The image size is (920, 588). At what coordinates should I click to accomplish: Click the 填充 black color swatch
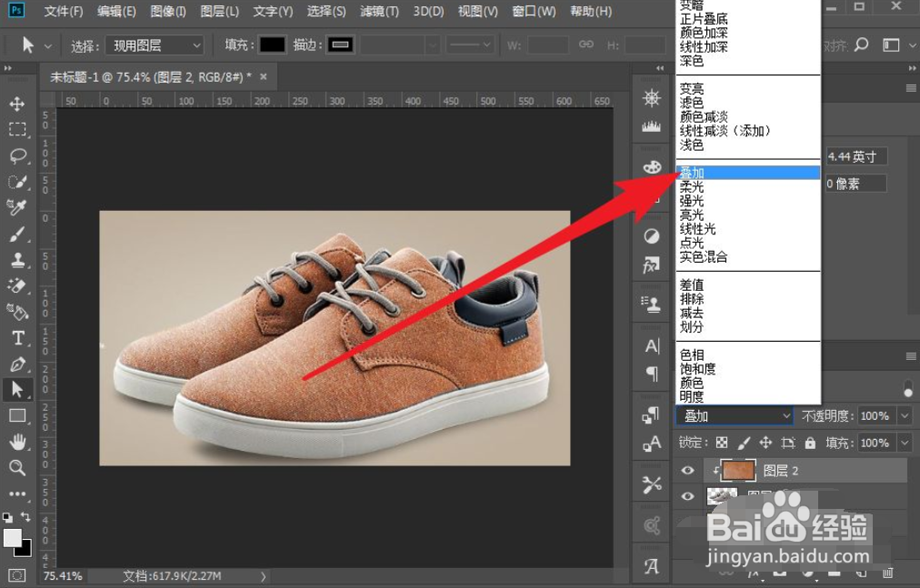pyautogui.click(x=272, y=45)
